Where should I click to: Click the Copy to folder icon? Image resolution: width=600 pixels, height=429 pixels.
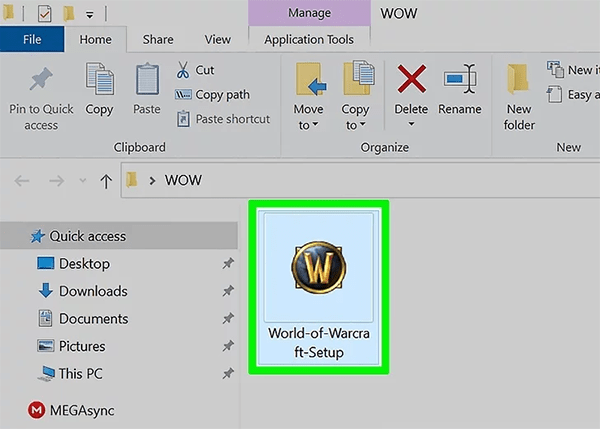[x=359, y=78]
